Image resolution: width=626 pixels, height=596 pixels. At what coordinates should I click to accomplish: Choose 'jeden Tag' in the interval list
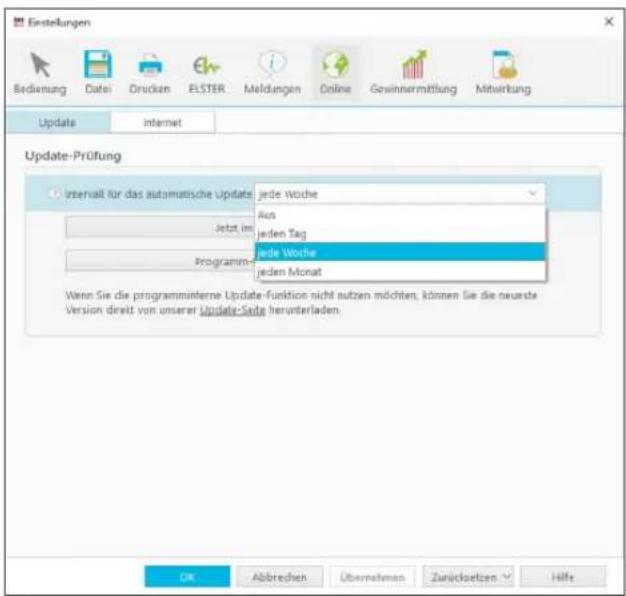tap(400, 234)
